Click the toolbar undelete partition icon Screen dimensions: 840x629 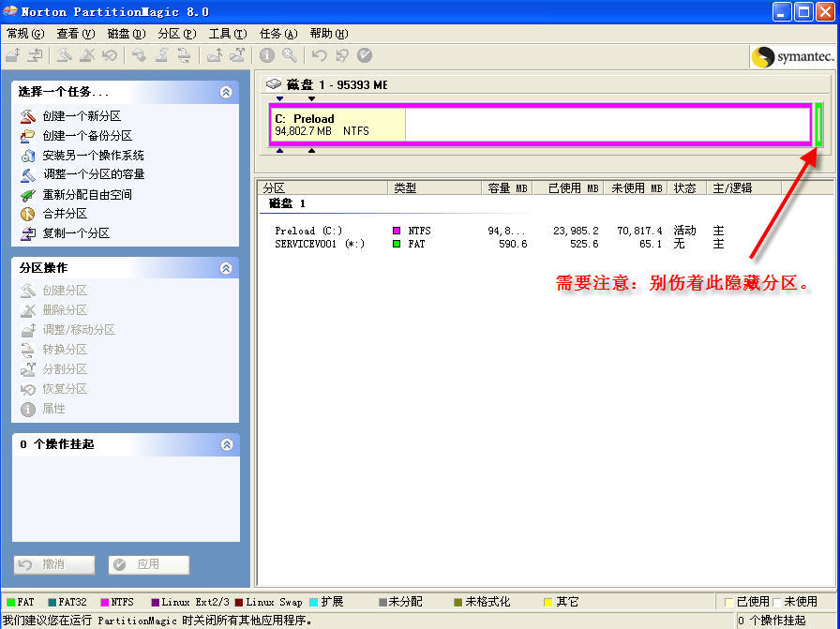pos(110,55)
